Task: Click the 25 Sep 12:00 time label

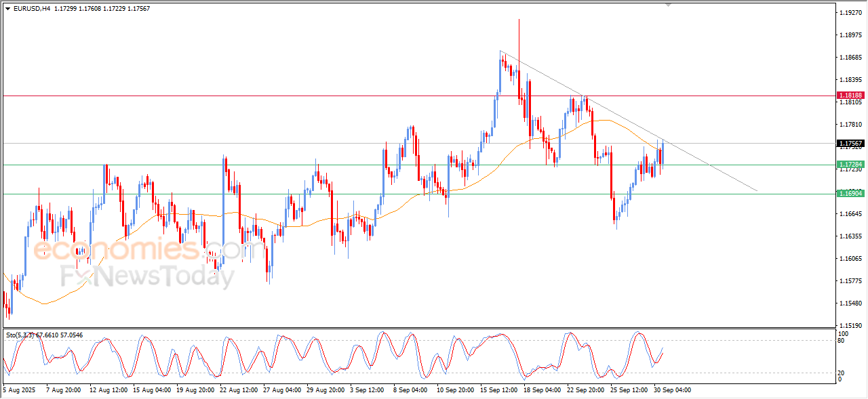Action: point(630,390)
